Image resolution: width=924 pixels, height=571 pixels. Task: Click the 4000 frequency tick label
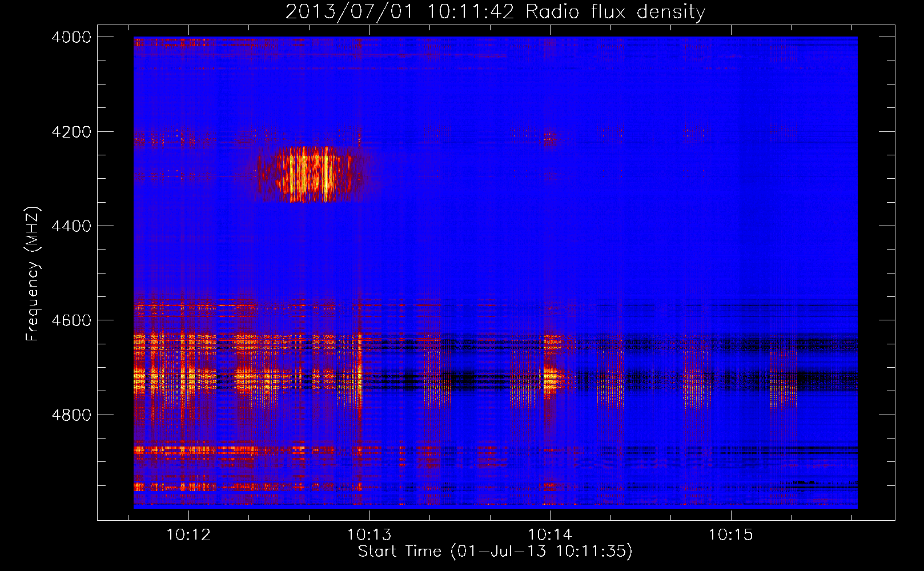71,37
